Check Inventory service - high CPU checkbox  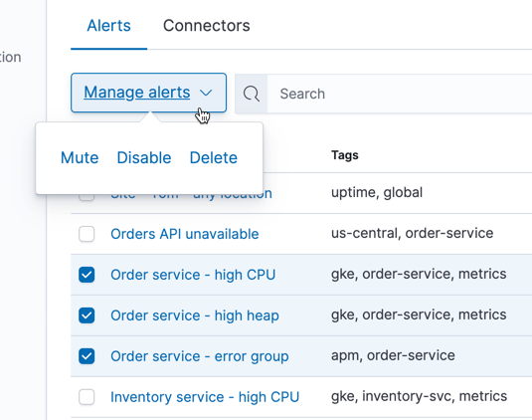click(87, 397)
